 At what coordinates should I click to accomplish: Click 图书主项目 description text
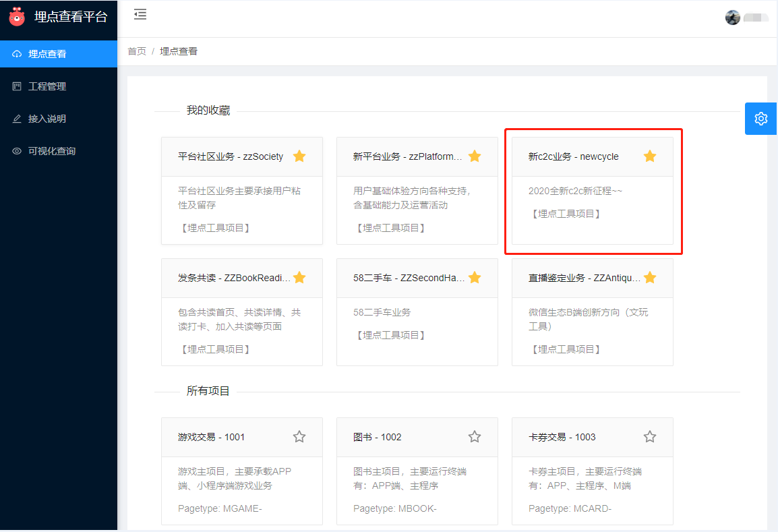tap(410, 479)
